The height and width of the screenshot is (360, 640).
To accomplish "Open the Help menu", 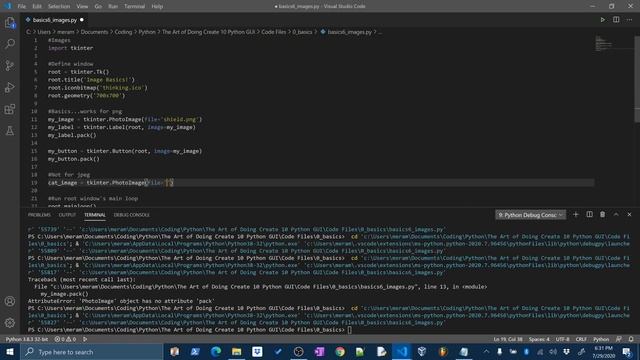I will 157,6.
